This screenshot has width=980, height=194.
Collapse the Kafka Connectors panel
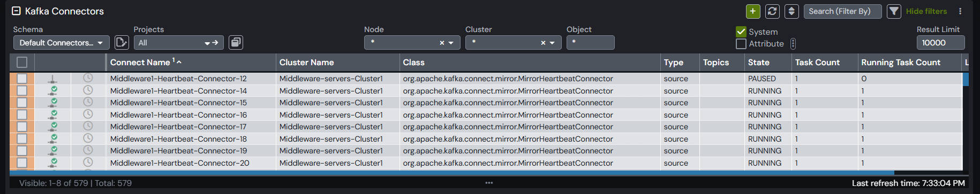tap(16, 11)
